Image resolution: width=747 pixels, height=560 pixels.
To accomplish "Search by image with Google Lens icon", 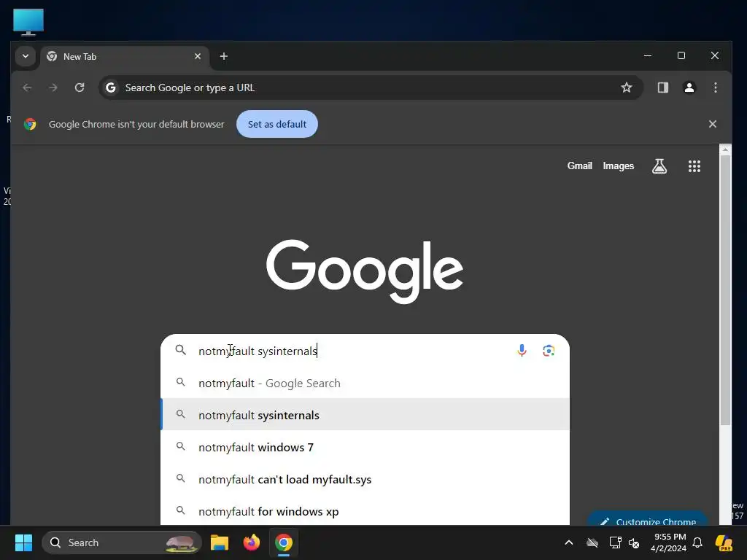I will click(x=549, y=351).
